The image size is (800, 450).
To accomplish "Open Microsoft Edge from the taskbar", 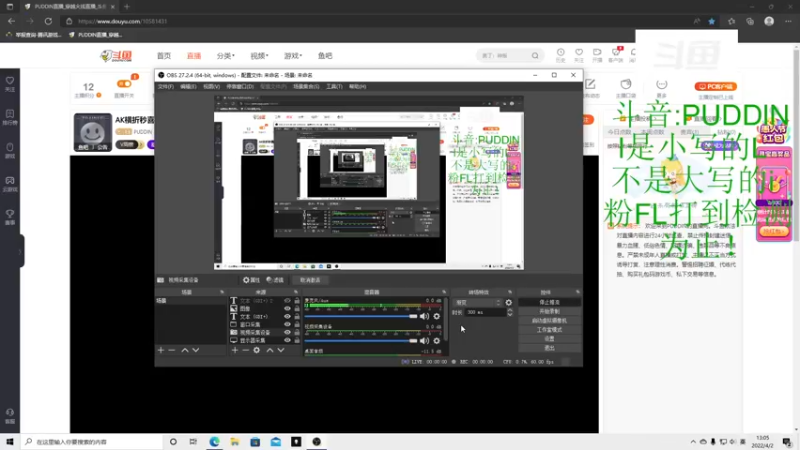I will pyautogui.click(x=214, y=442).
